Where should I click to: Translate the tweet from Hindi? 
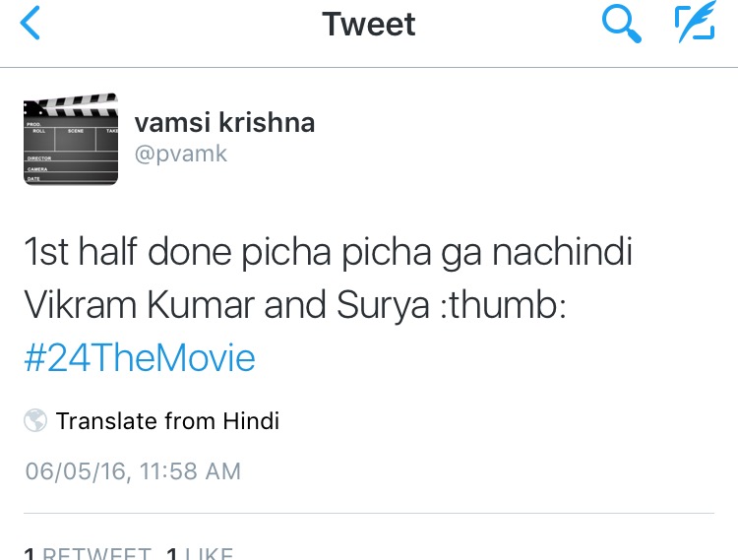tap(167, 421)
